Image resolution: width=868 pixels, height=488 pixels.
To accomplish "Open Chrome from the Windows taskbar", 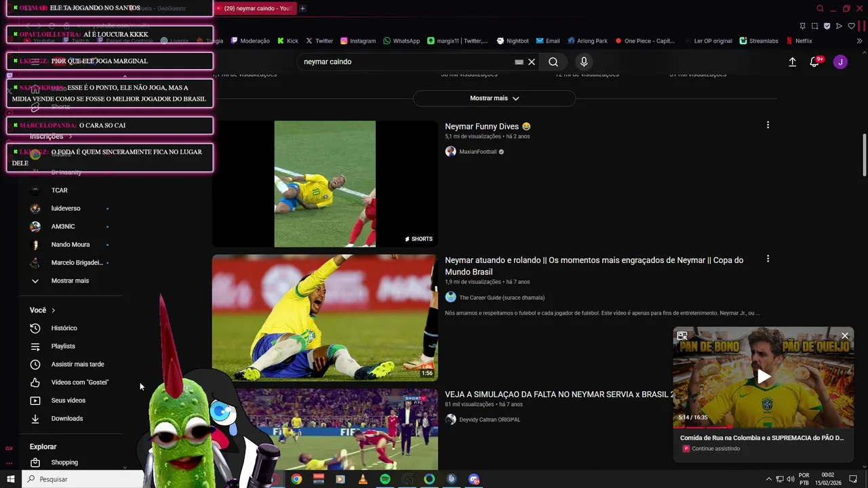I will point(296,479).
